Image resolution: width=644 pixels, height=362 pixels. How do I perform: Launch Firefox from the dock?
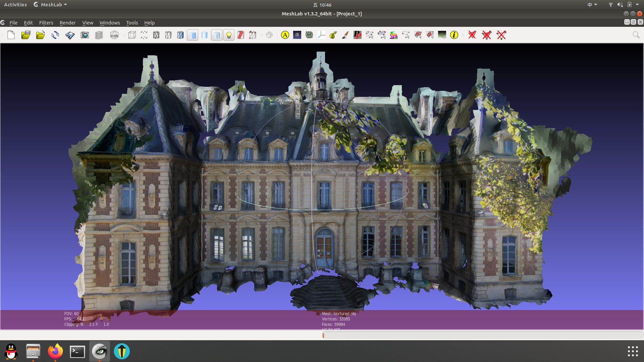pos(55,351)
